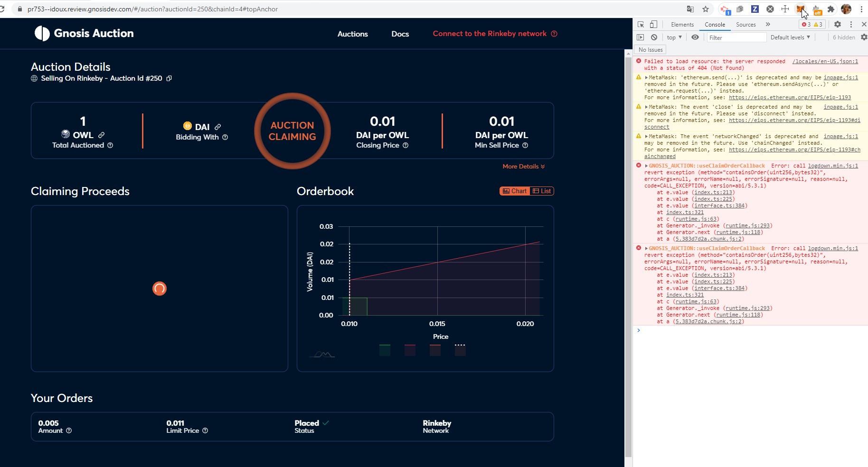Show Bidding With help tooltip

(x=225, y=137)
